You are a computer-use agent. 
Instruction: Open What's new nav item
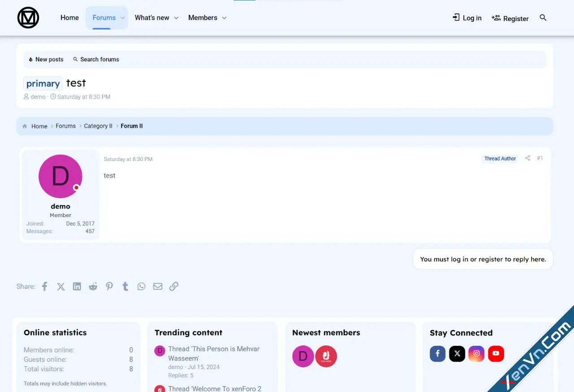click(x=152, y=18)
